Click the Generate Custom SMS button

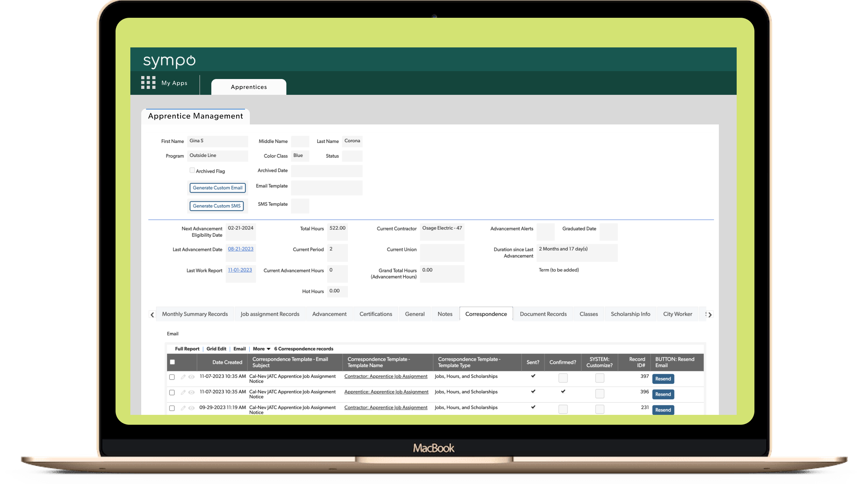coord(216,206)
